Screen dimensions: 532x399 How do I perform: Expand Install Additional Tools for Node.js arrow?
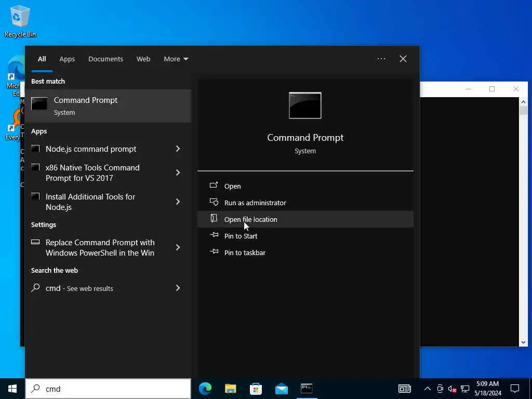[x=178, y=202]
